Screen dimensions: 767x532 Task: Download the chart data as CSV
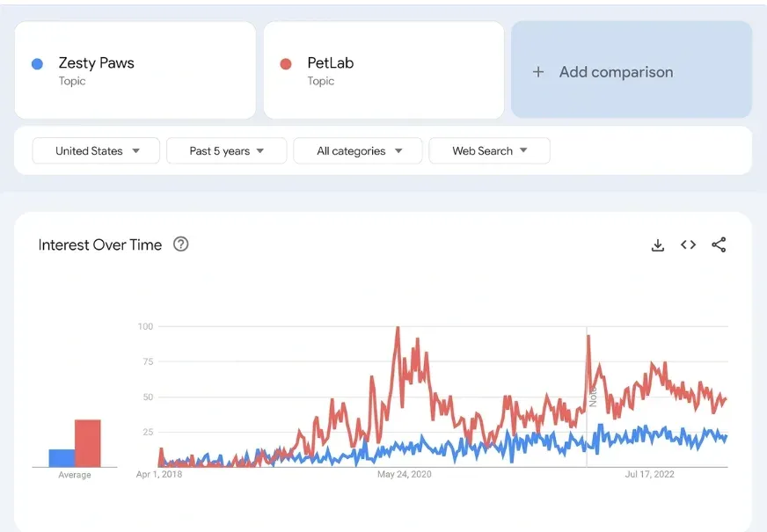[x=657, y=245]
